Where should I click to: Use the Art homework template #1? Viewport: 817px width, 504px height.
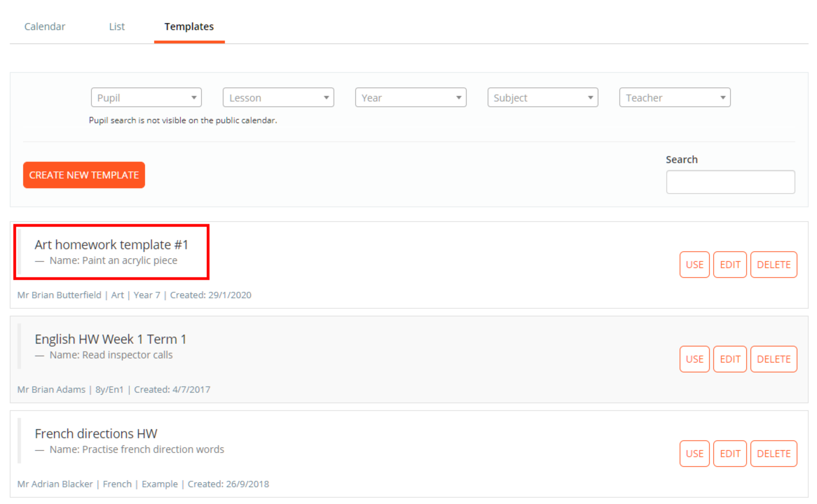coord(695,265)
